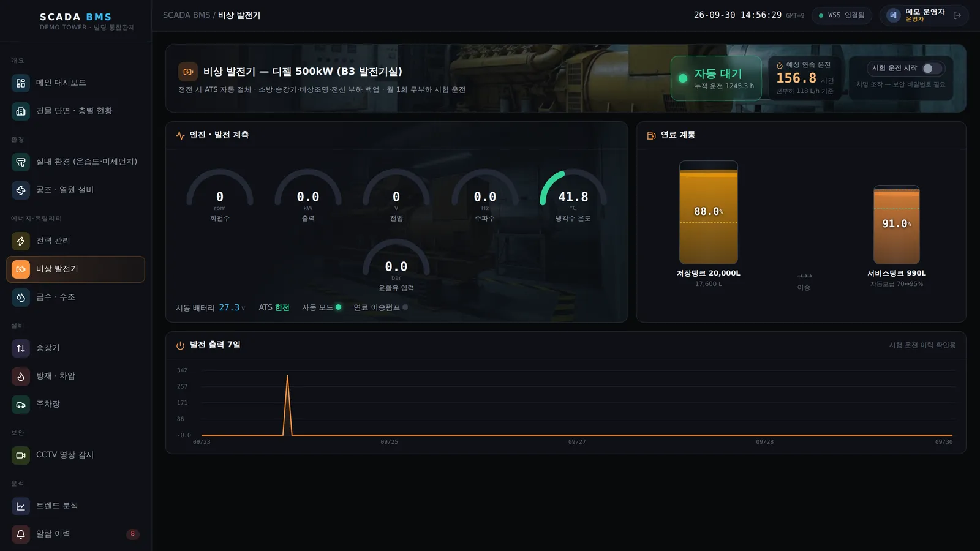
Task: Open CCTV video surveillance camera icon
Action: click(x=21, y=455)
